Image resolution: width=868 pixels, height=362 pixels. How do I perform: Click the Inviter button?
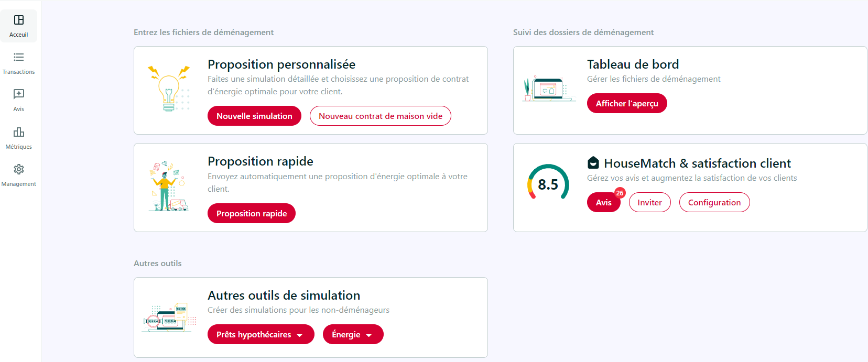649,202
